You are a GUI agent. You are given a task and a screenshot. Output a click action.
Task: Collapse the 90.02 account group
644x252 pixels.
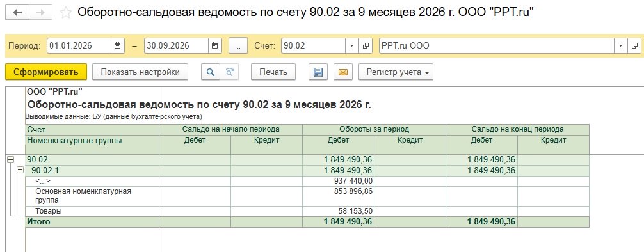10,159
